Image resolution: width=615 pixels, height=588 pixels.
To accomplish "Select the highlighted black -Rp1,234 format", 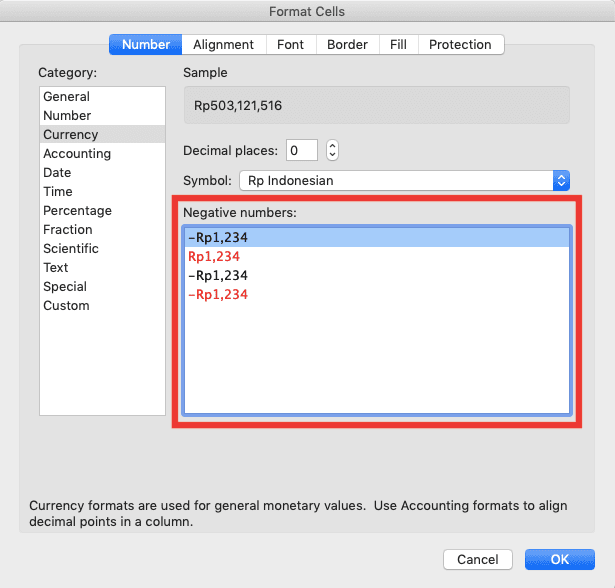I will (x=377, y=237).
